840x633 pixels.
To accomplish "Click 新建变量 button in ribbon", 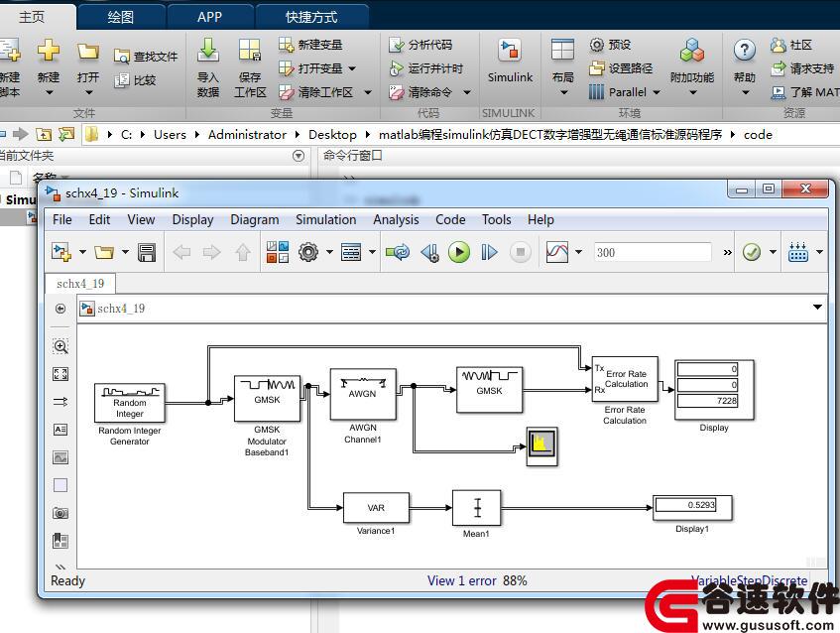I will [310, 45].
